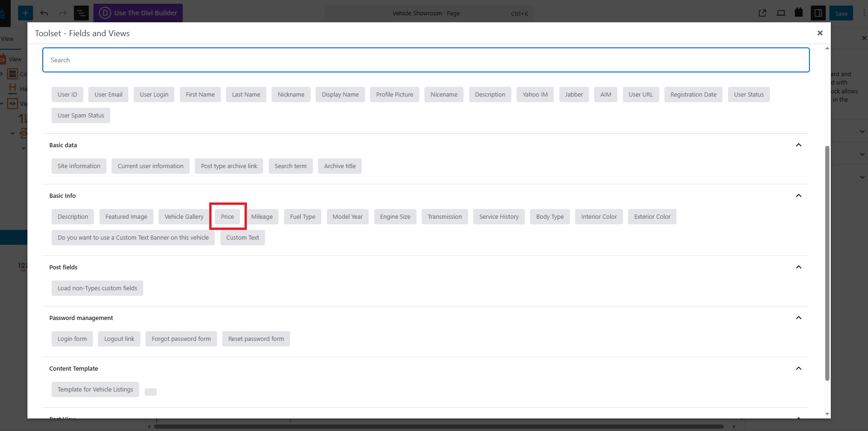Image resolution: width=868 pixels, height=431 pixels.
Task: Collapse the Basic data section
Action: tap(799, 145)
